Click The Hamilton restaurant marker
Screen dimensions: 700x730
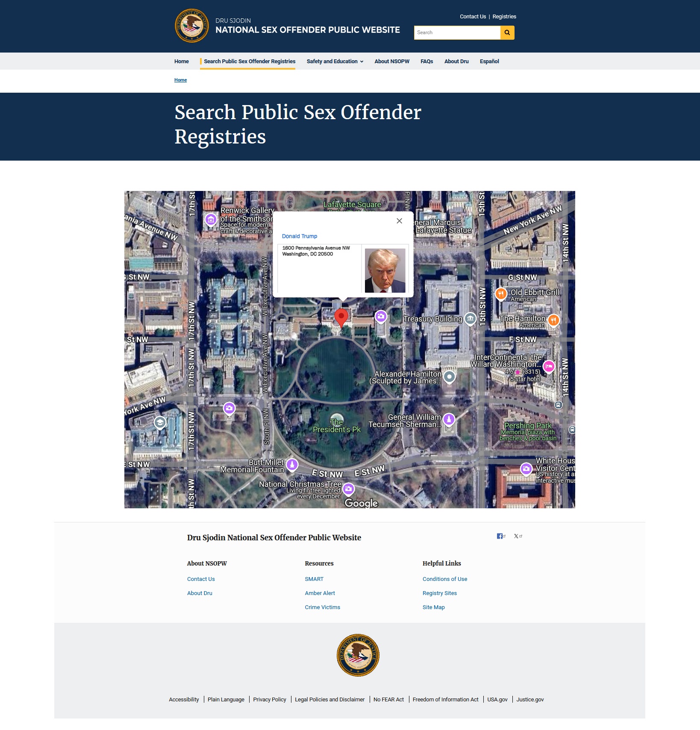pos(553,320)
